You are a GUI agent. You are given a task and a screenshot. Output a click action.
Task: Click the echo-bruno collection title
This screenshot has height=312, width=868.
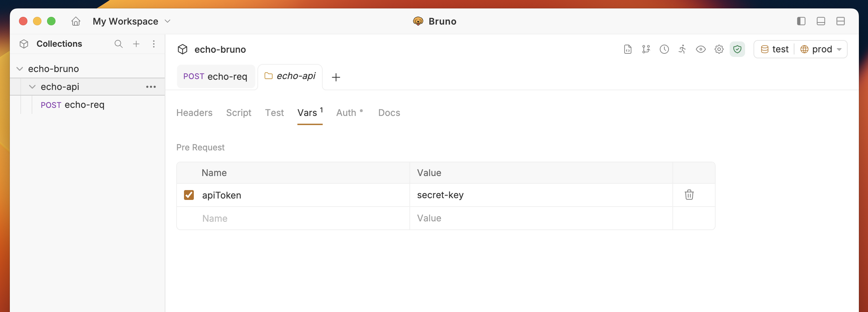coord(220,50)
